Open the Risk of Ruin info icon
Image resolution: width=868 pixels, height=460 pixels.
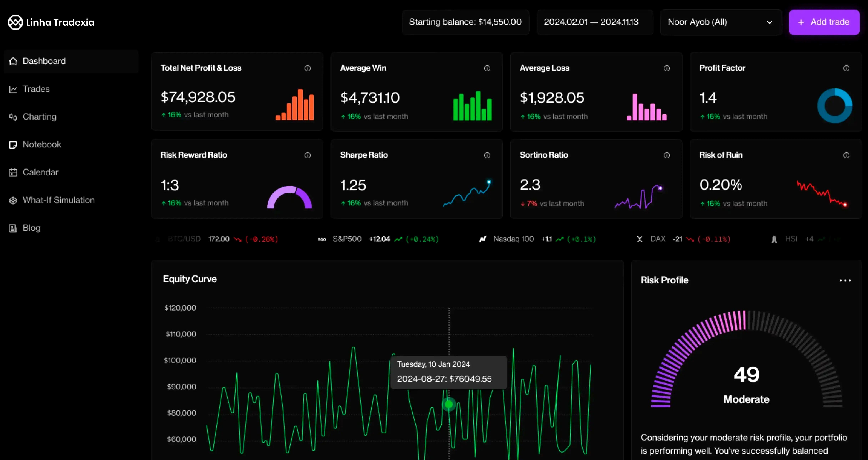click(x=846, y=155)
